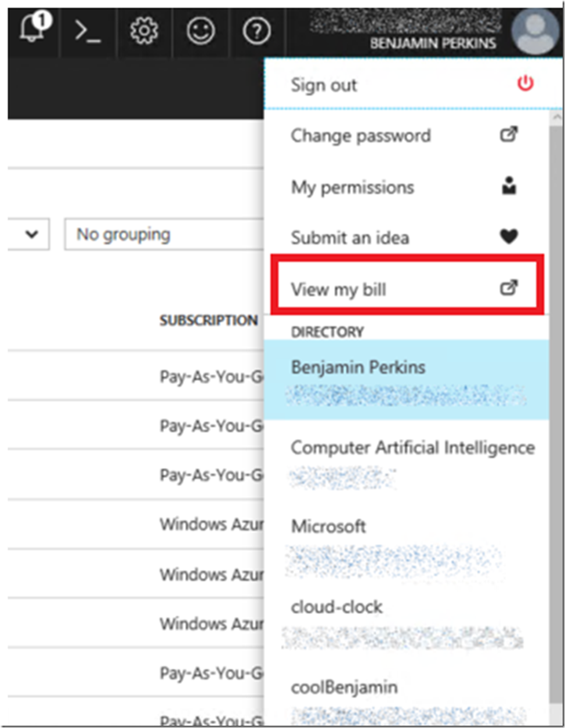The width and height of the screenshot is (565, 728).
Task: Open the help question mark icon
Action: coord(256,31)
